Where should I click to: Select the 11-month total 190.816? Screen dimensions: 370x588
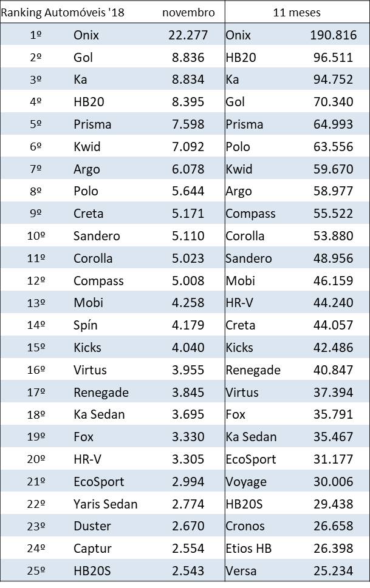pyautogui.click(x=333, y=35)
